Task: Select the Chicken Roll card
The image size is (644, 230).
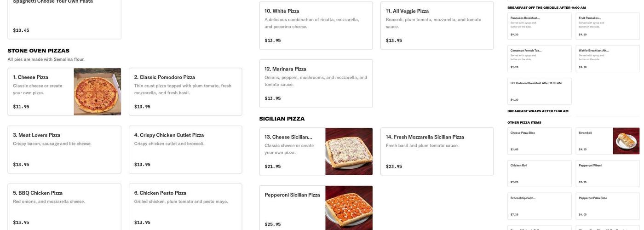Action: pyautogui.click(x=539, y=173)
